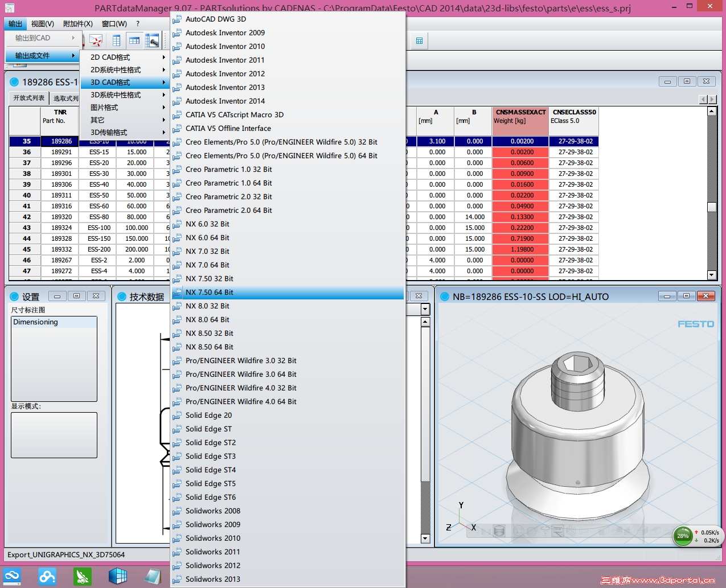Choose Solid Edge ST6 export

point(288,497)
